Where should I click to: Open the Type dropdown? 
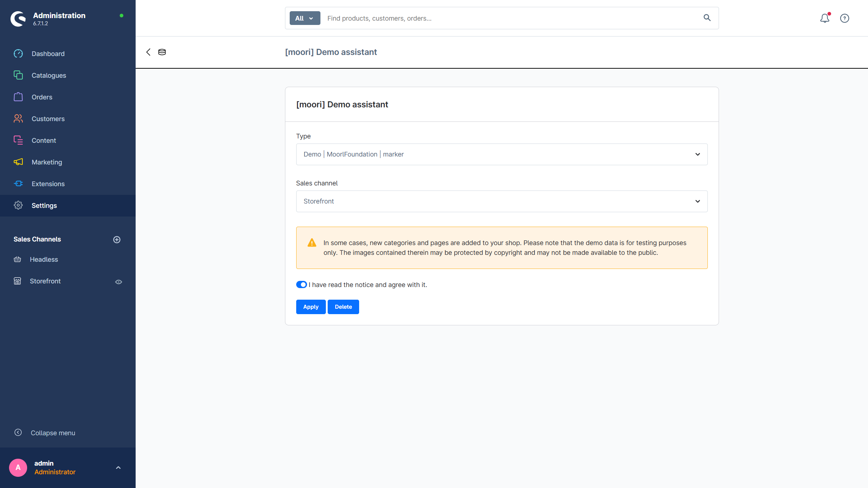click(502, 154)
